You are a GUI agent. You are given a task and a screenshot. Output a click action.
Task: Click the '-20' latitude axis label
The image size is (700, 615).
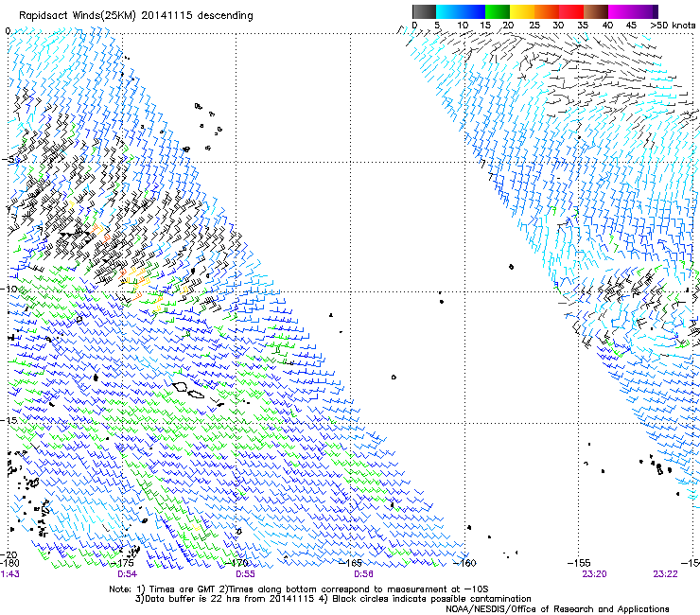click(9, 554)
